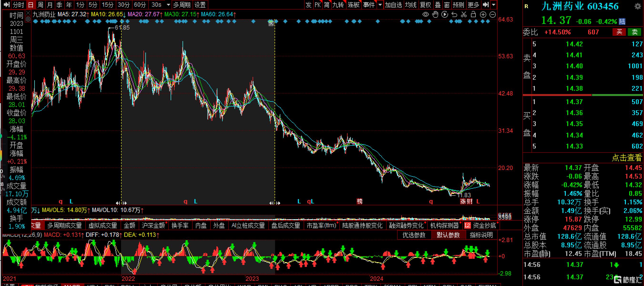Switch to the 分时 intraday view

click(x=19, y=5)
